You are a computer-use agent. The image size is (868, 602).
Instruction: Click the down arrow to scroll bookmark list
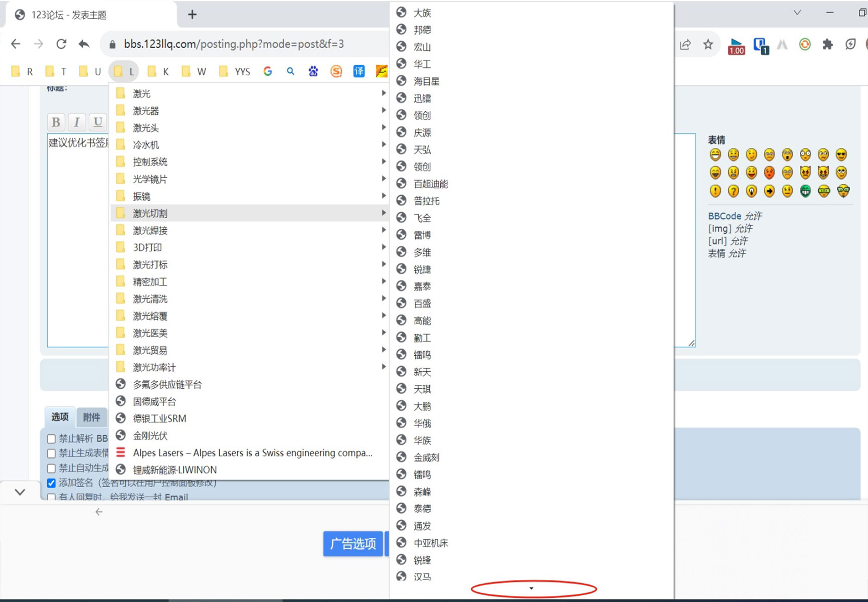pyautogui.click(x=532, y=588)
